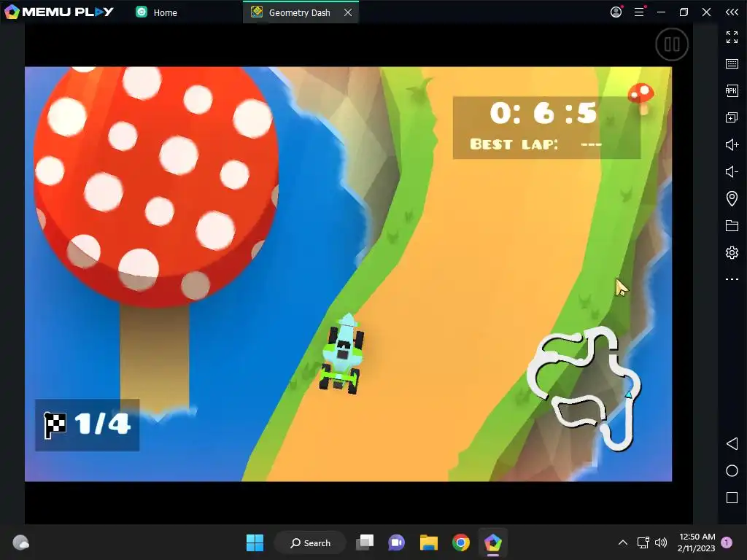The width and height of the screenshot is (747, 560).
Task: Collapse the MEmu sidebar with triple chevron
Action: point(732,12)
